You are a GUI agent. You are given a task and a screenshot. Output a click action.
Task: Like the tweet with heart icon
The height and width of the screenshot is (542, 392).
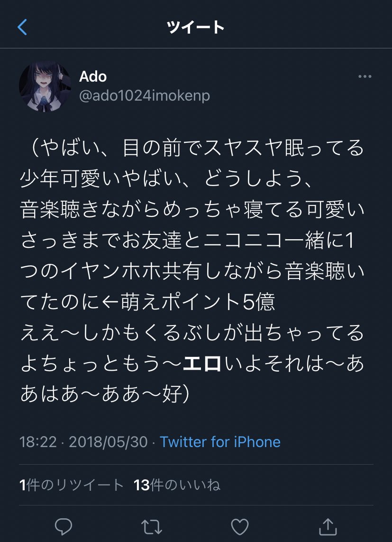pos(240,527)
